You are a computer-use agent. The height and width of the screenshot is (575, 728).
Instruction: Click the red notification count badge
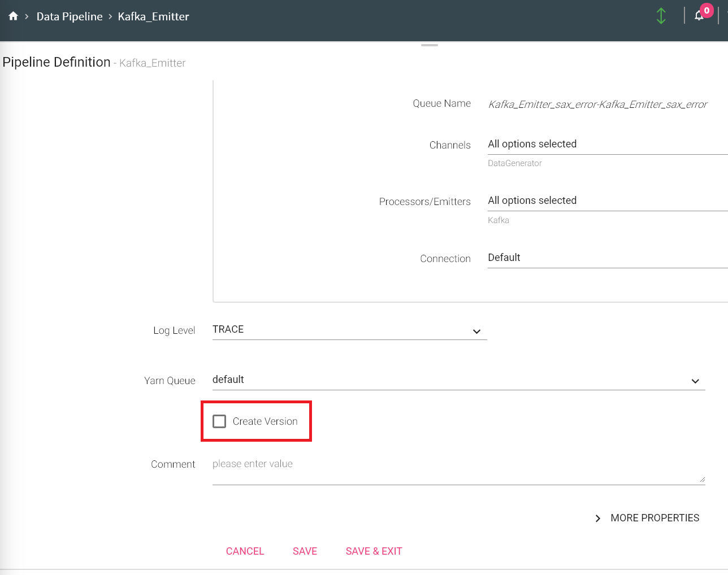(707, 10)
